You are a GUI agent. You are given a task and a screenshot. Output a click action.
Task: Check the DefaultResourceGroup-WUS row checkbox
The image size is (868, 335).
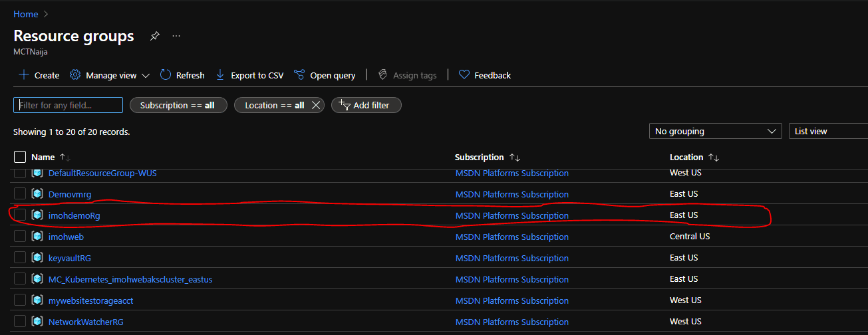pos(20,173)
